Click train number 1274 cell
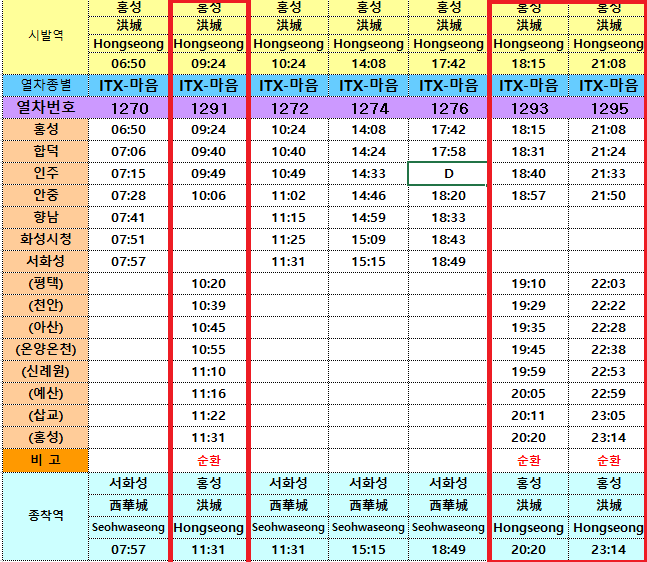Viewport: 647px width, 562px height. tap(369, 108)
